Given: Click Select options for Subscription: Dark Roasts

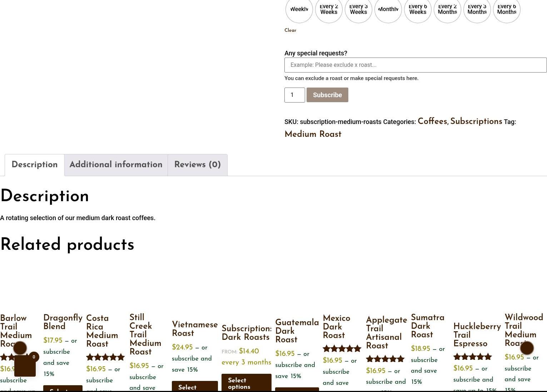Looking at the screenshot, I should 246,383.
